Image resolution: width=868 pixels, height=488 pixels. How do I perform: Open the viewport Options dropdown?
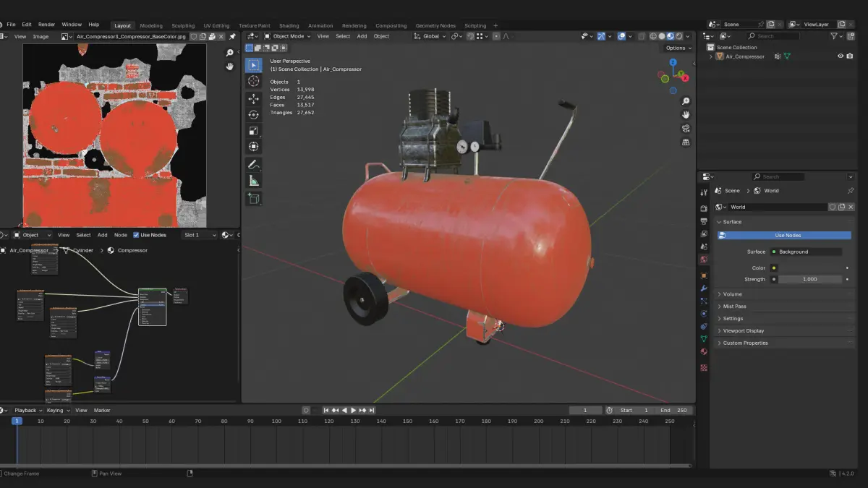point(678,48)
